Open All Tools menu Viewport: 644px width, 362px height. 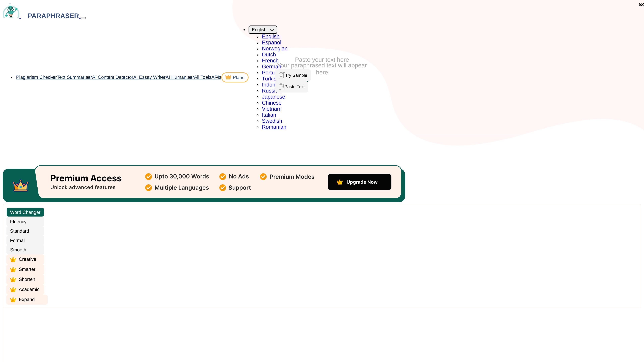coord(202,77)
